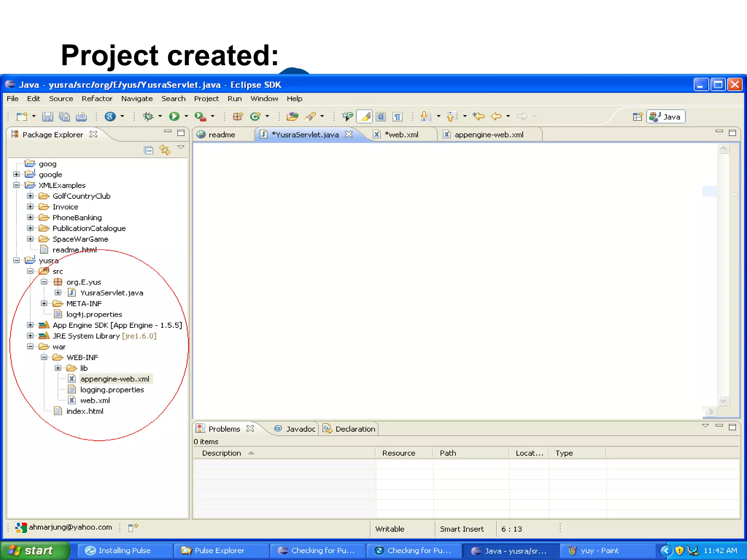Click the blue Google services icon
The image size is (747, 560).
[x=110, y=116]
